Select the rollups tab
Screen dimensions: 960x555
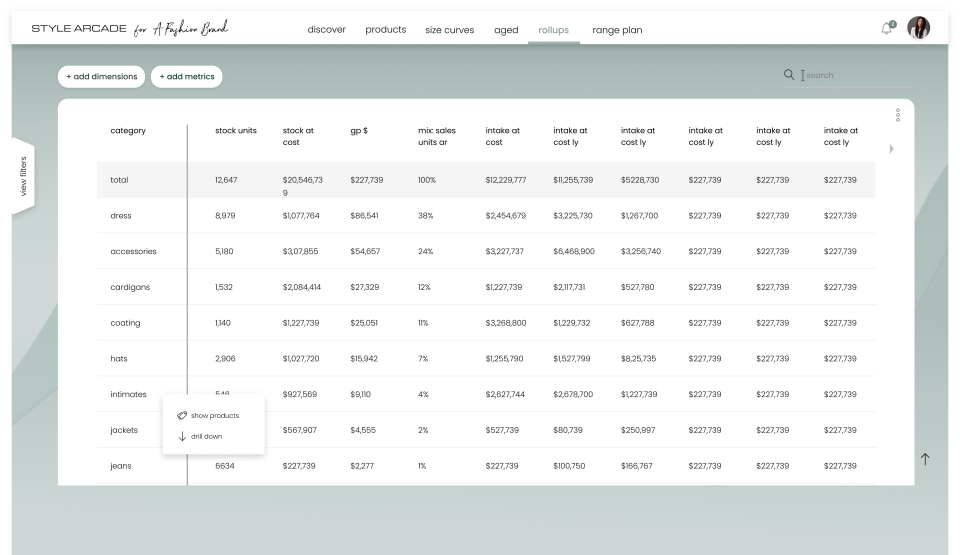click(553, 30)
